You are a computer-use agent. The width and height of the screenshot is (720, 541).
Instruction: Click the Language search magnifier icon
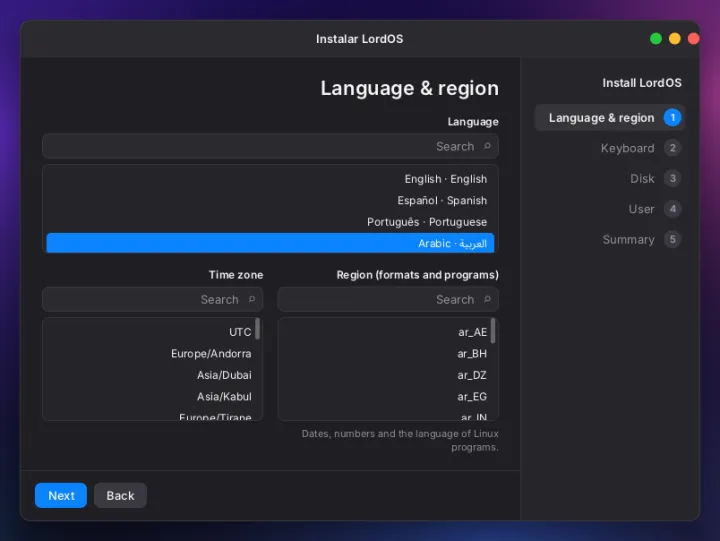487,146
